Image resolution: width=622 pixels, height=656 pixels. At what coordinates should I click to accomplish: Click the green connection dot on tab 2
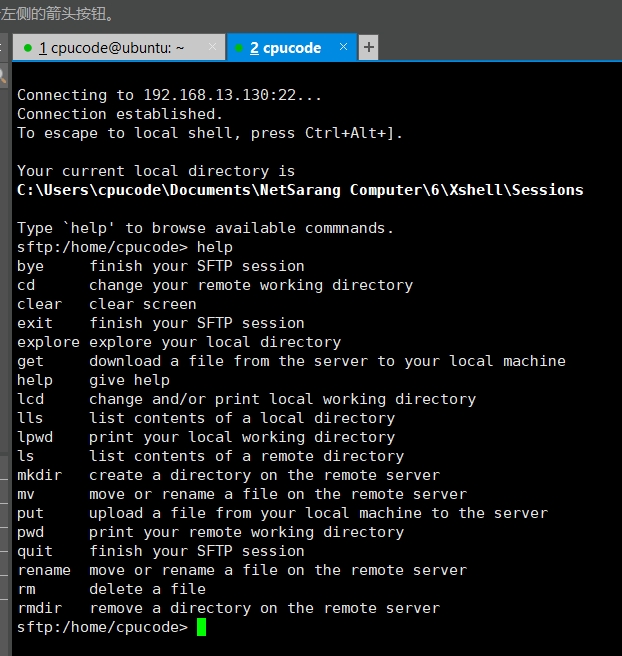[238, 47]
